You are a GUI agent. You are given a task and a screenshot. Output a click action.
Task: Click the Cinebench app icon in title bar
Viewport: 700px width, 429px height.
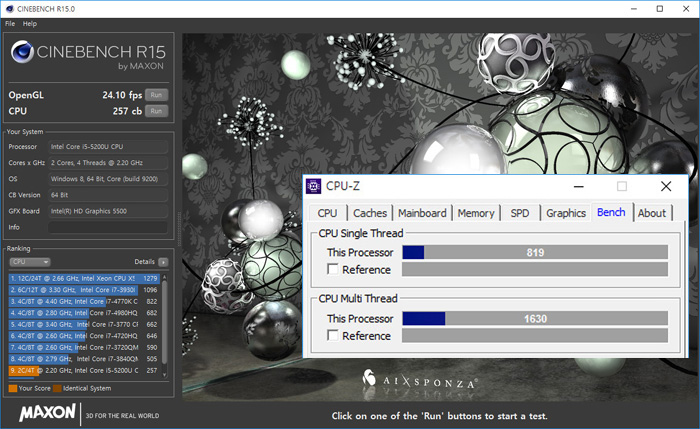click(9, 8)
